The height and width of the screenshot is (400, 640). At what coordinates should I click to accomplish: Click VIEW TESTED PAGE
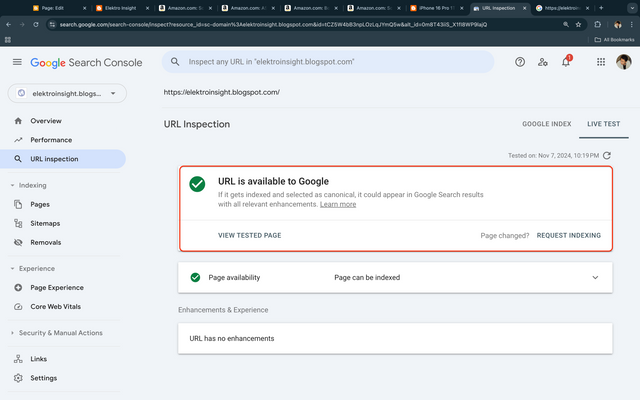coord(249,236)
